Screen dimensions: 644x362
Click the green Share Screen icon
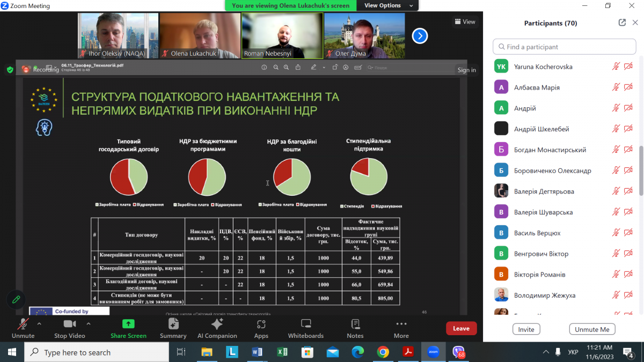(128, 324)
